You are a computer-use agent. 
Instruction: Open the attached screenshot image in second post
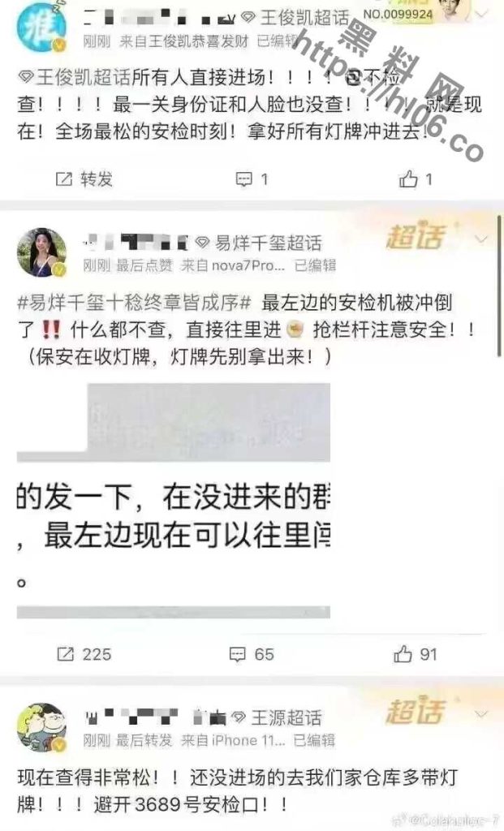pyautogui.click(x=174, y=501)
